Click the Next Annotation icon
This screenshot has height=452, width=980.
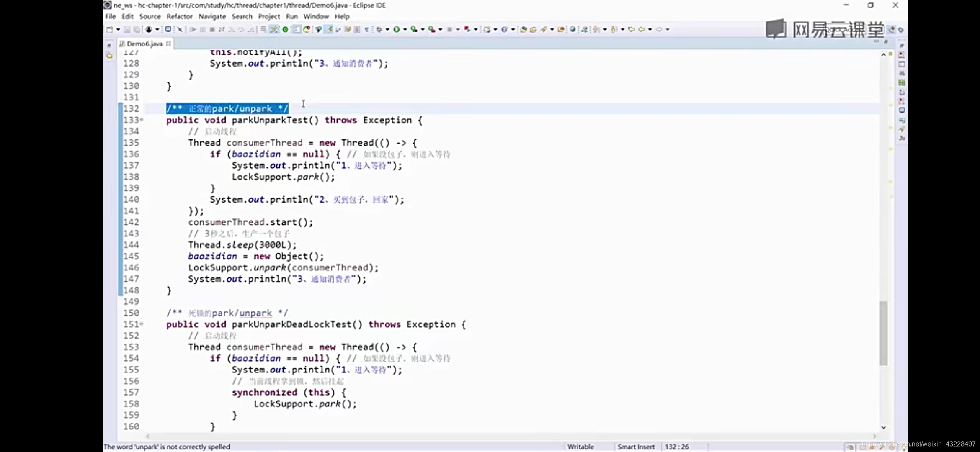tap(596, 29)
